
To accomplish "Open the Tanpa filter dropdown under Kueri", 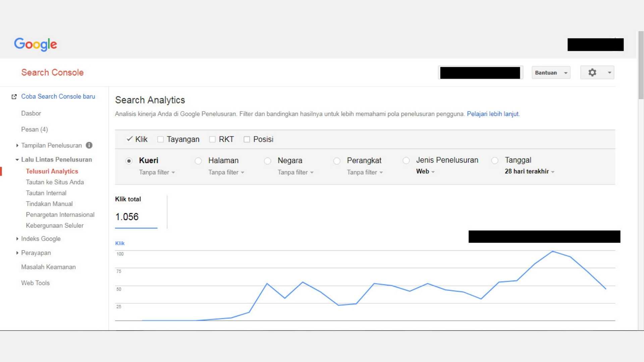I will pyautogui.click(x=157, y=172).
